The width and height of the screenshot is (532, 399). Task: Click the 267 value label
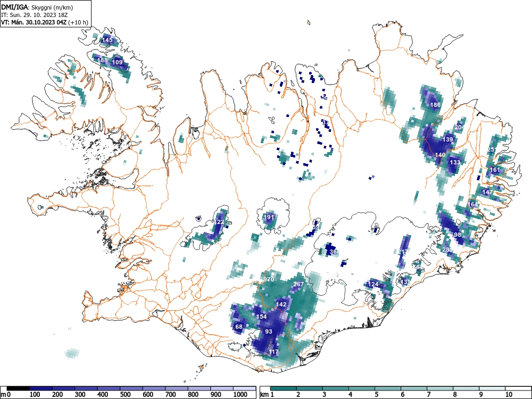coord(298,284)
